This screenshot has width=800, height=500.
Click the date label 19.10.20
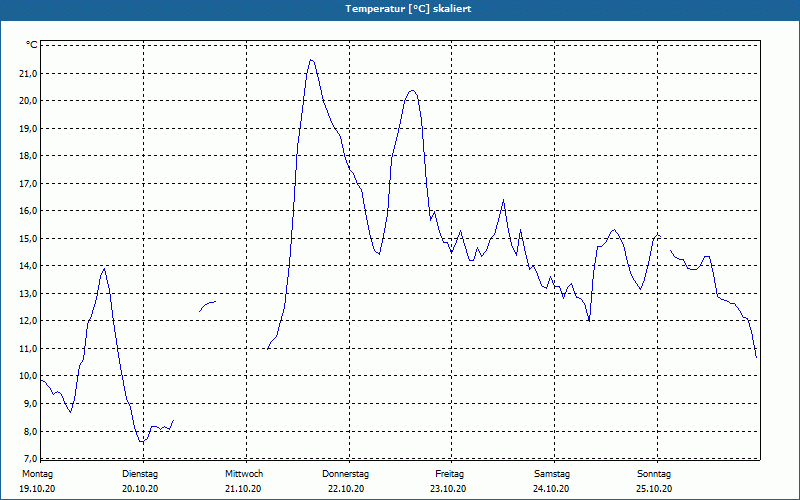pos(37,489)
